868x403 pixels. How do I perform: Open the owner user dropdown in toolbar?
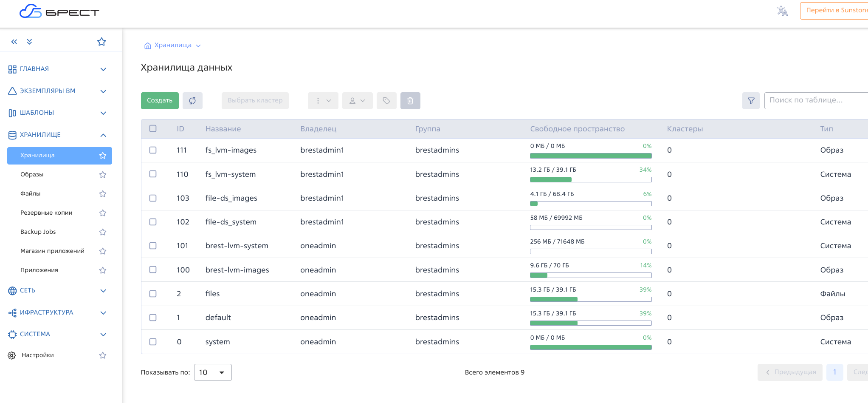[x=357, y=101]
